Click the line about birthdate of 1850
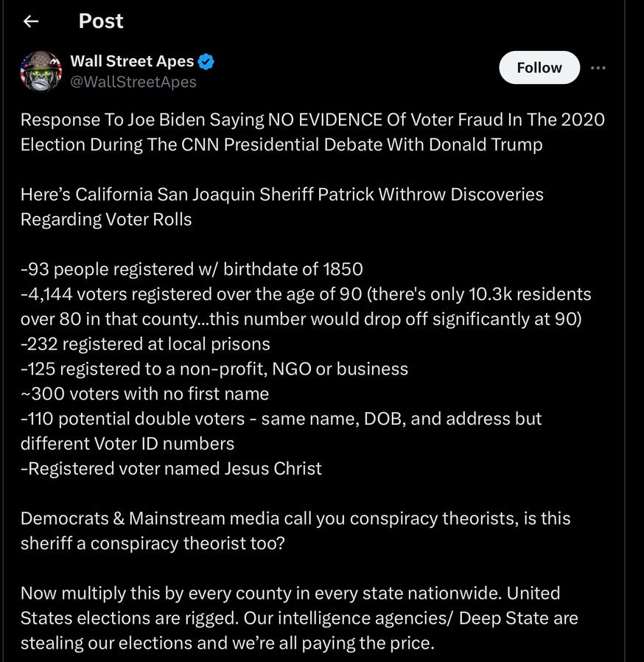644x662 pixels. coord(192,269)
